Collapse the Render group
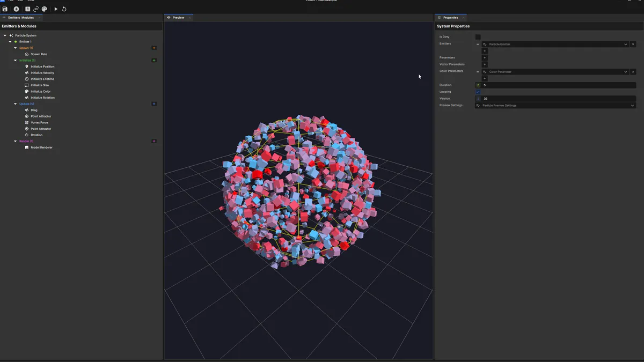The height and width of the screenshot is (362, 644). (16, 141)
